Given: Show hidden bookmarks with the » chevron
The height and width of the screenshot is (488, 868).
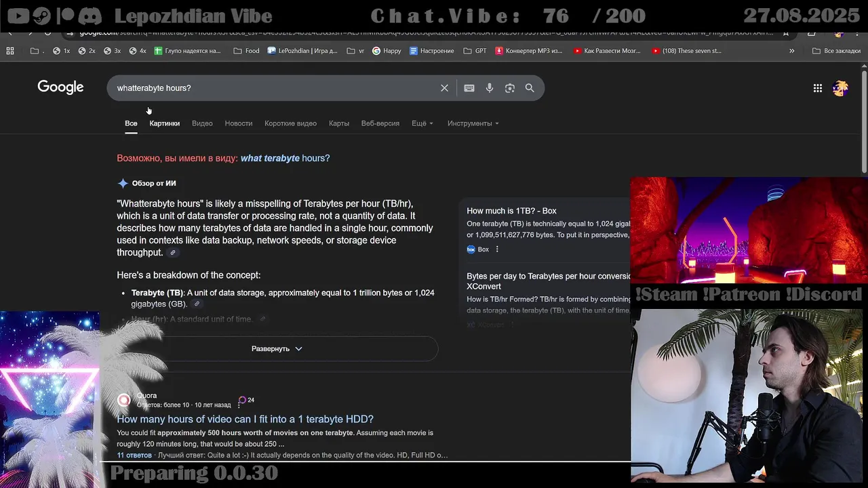Looking at the screenshot, I should (791, 51).
